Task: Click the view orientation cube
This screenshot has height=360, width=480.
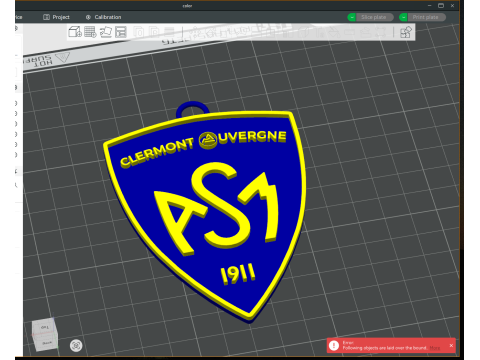Action: pos(45,335)
